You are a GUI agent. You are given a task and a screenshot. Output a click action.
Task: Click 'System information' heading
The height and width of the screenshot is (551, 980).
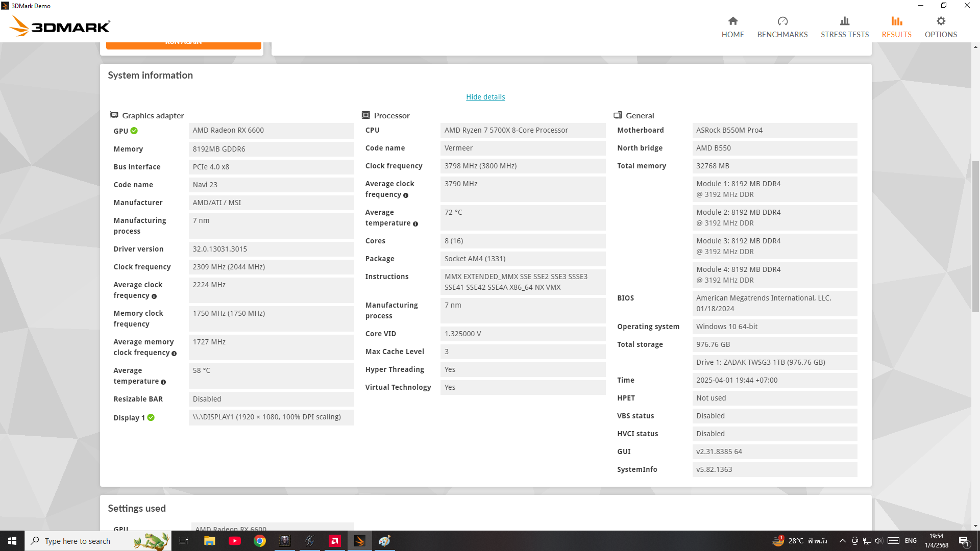(150, 75)
